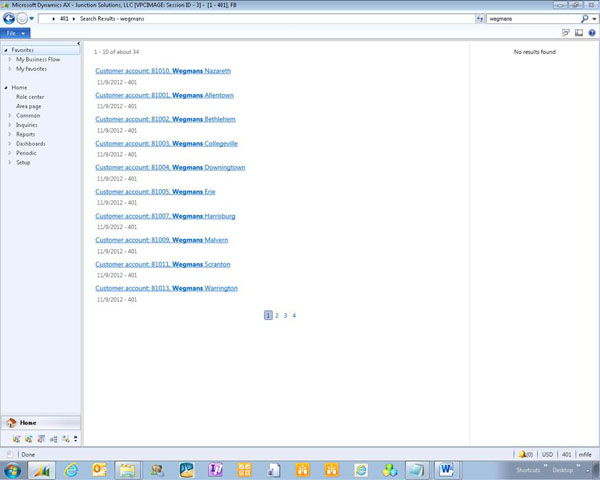Screen dimensions: 600x480
Task: Open Help via the question mark icon
Action: pyautogui.click(x=592, y=33)
